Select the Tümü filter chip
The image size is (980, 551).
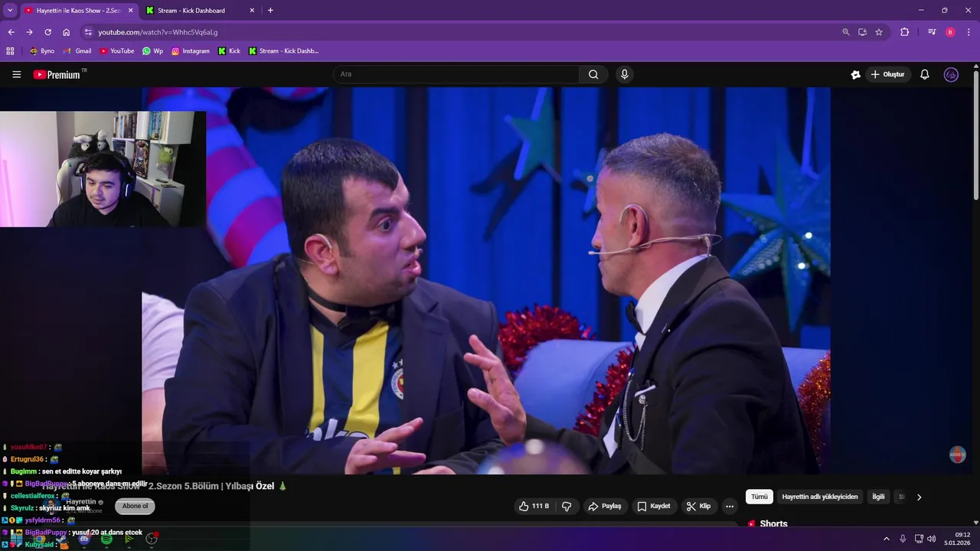[759, 497]
